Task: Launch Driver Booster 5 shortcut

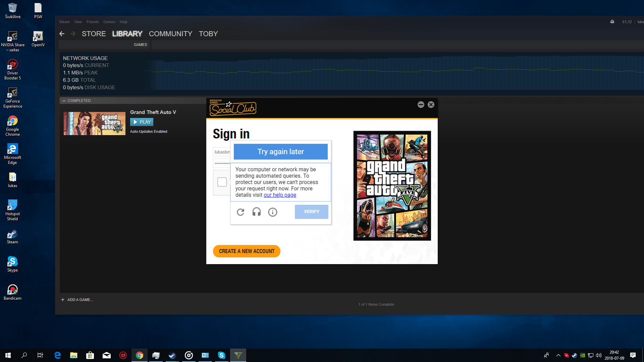Action: (13, 70)
